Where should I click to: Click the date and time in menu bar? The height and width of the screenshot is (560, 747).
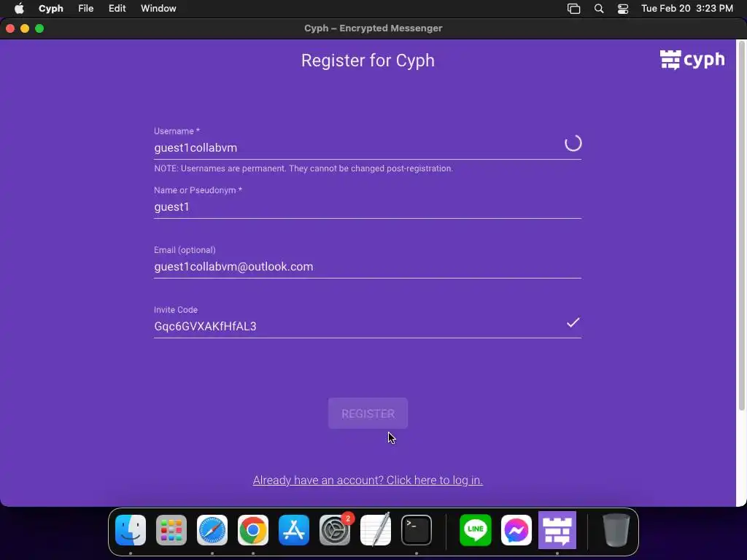pyautogui.click(x=687, y=9)
